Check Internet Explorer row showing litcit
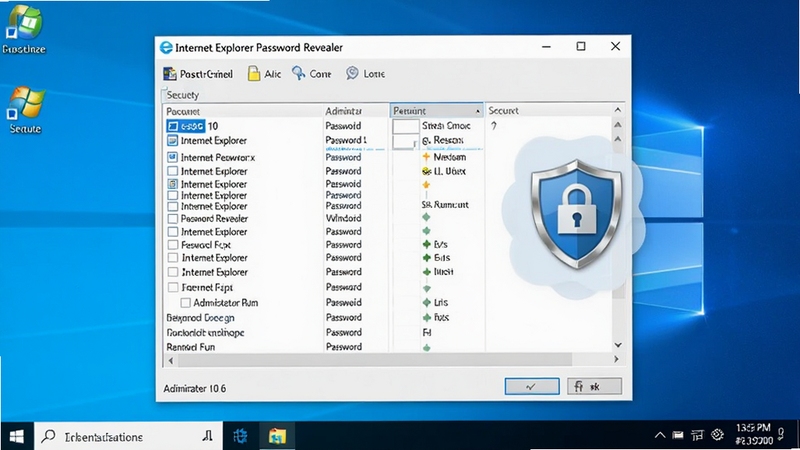 tap(173, 272)
